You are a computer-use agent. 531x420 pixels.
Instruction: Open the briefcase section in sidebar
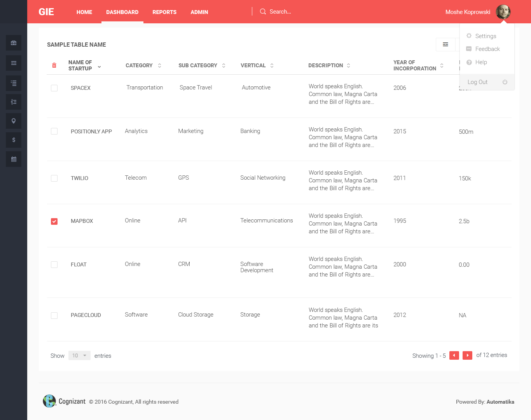(14, 43)
